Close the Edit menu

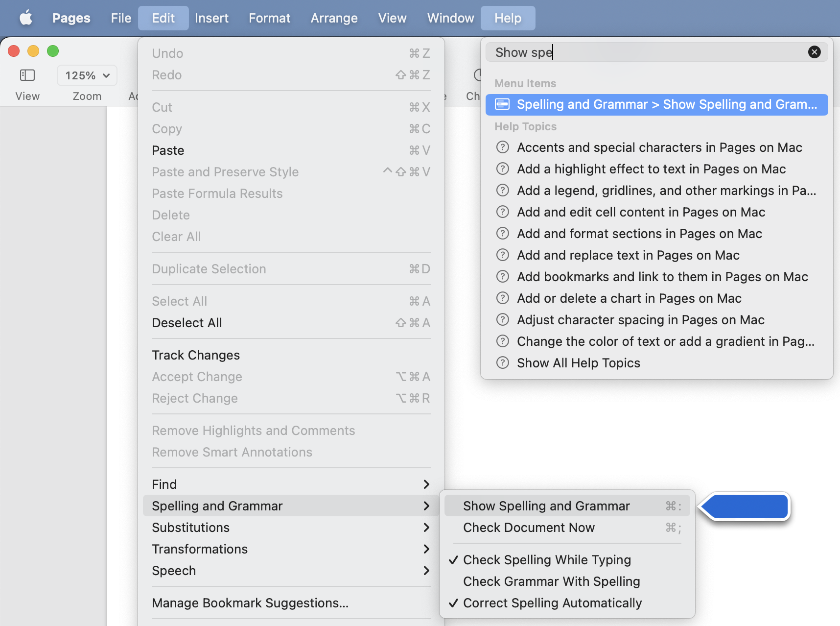(163, 18)
